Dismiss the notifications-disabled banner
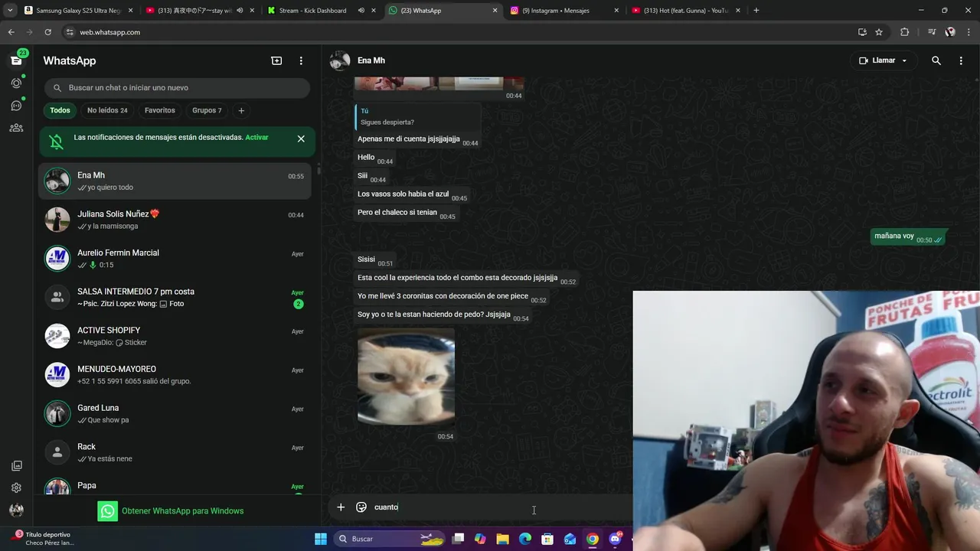980x551 pixels. tap(301, 139)
